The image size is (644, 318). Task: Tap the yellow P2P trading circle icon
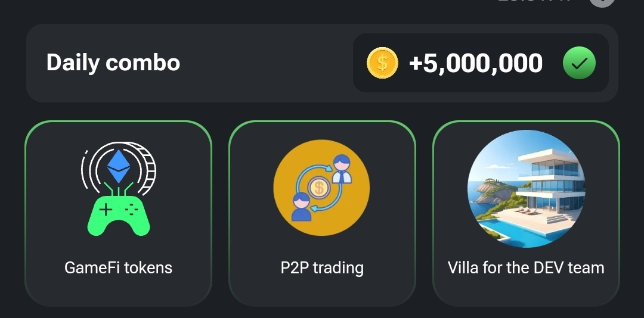click(x=321, y=188)
